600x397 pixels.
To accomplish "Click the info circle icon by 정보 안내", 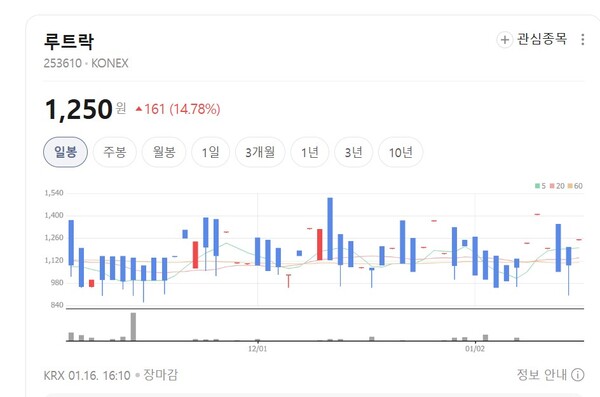I will (578, 374).
